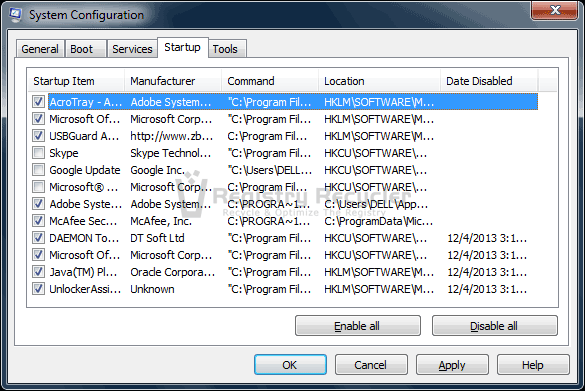Image resolution: width=585 pixels, height=391 pixels.
Task: Sort by the Manufacturer column header
Action: point(173,81)
